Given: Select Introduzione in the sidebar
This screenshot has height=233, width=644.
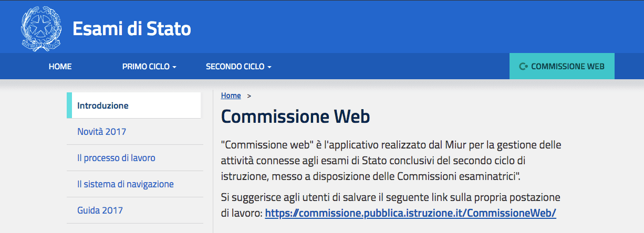Looking at the screenshot, I should 134,105.
